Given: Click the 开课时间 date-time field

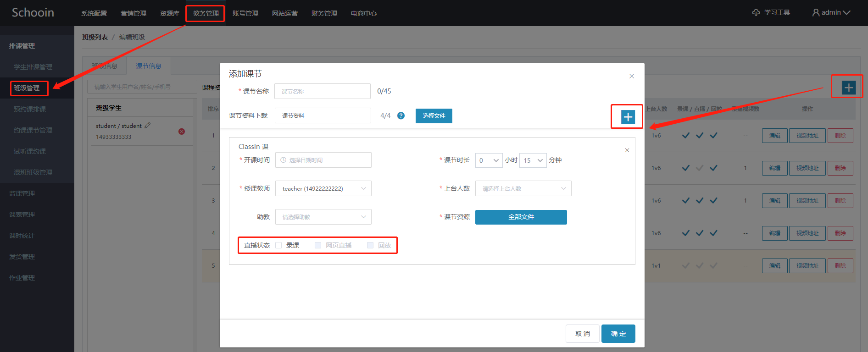Looking at the screenshot, I should [323, 160].
